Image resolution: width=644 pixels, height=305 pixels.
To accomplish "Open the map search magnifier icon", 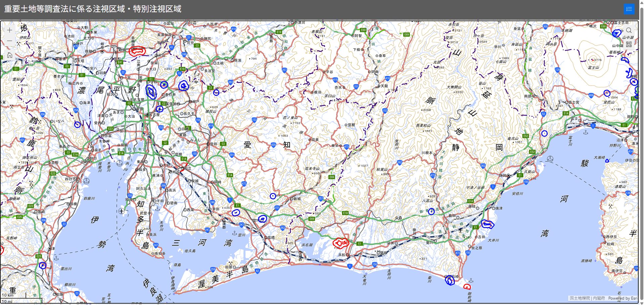I will click(629, 30).
